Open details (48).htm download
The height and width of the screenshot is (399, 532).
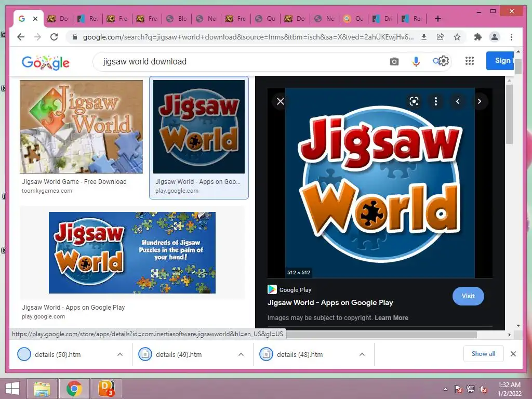tap(300, 354)
